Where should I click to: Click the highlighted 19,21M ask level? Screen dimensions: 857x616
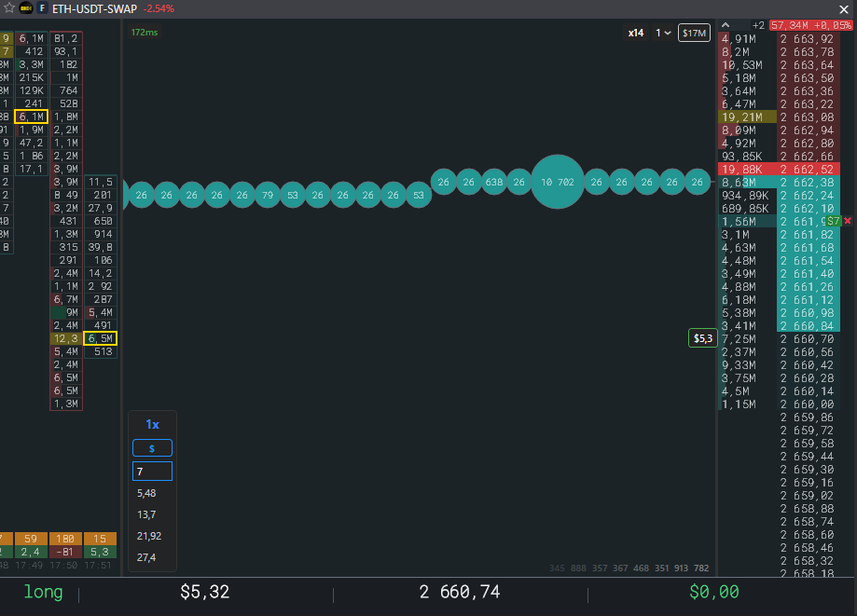click(x=747, y=116)
